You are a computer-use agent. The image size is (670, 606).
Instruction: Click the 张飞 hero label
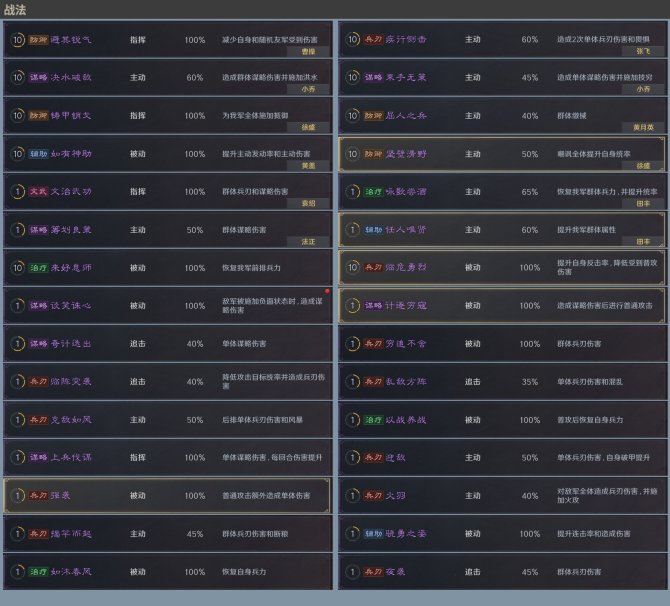(643, 50)
